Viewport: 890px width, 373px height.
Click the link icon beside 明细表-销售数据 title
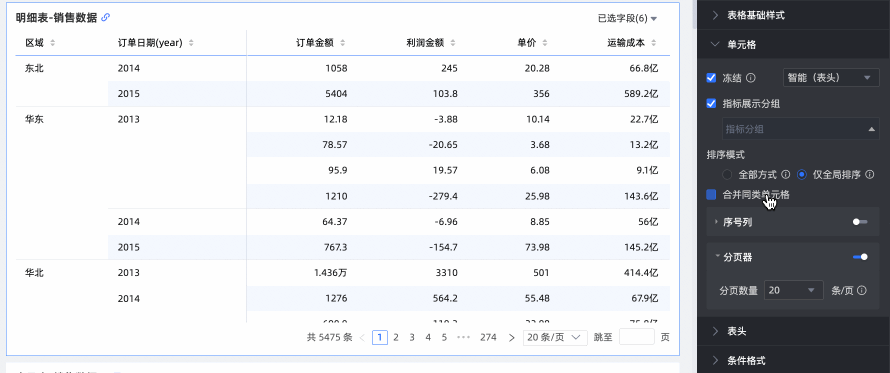click(x=106, y=18)
